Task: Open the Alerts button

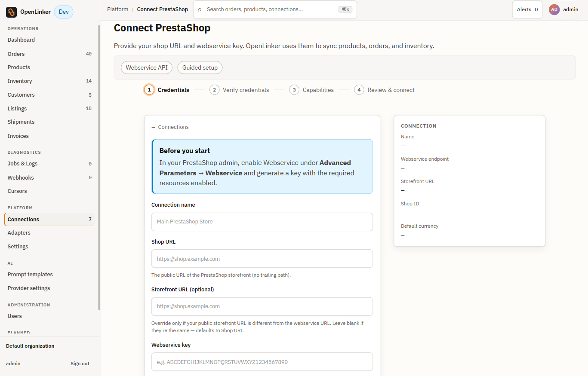Action: 527,9
